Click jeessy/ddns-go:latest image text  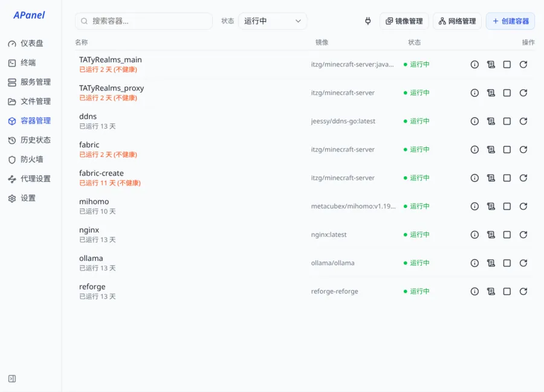343,121
